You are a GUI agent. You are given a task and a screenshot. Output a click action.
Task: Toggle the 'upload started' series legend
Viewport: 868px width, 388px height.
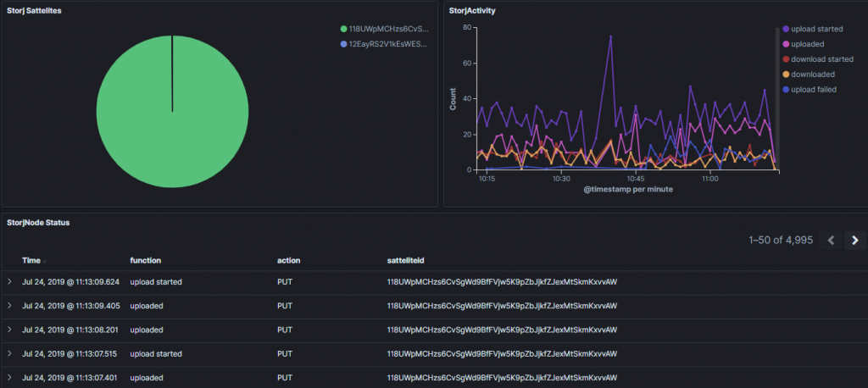pos(820,29)
